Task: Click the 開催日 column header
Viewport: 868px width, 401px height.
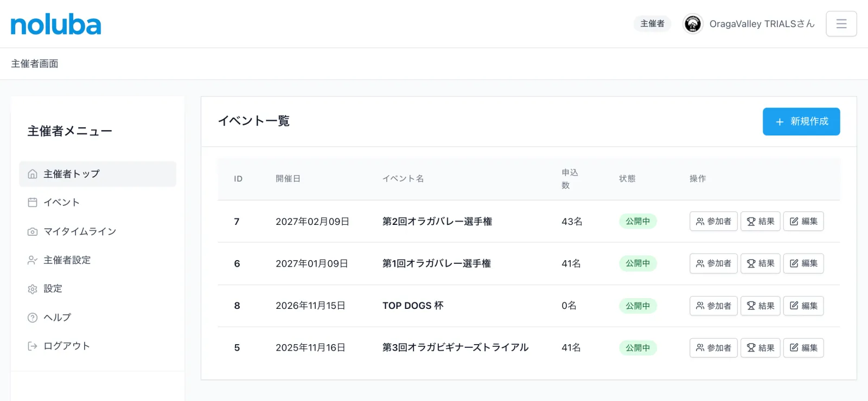Action: pyautogui.click(x=288, y=179)
